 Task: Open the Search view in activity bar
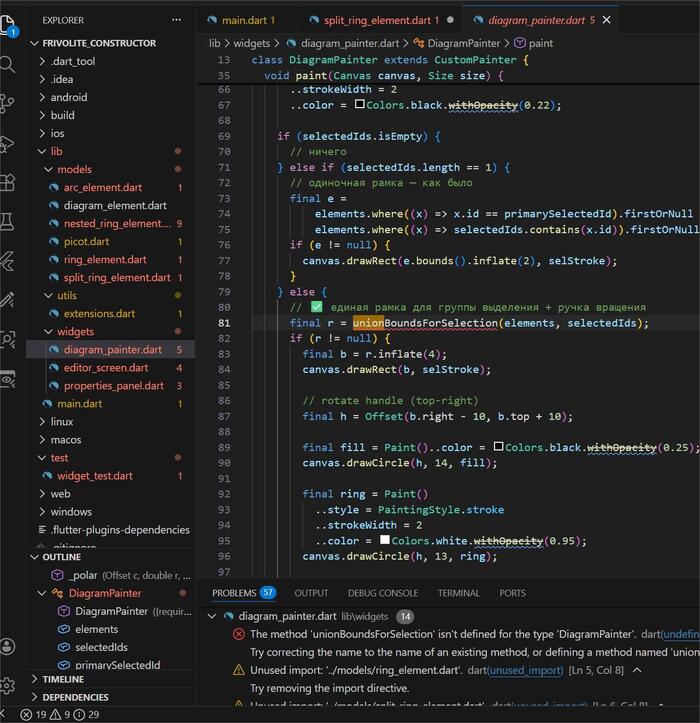pyautogui.click(x=8, y=64)
